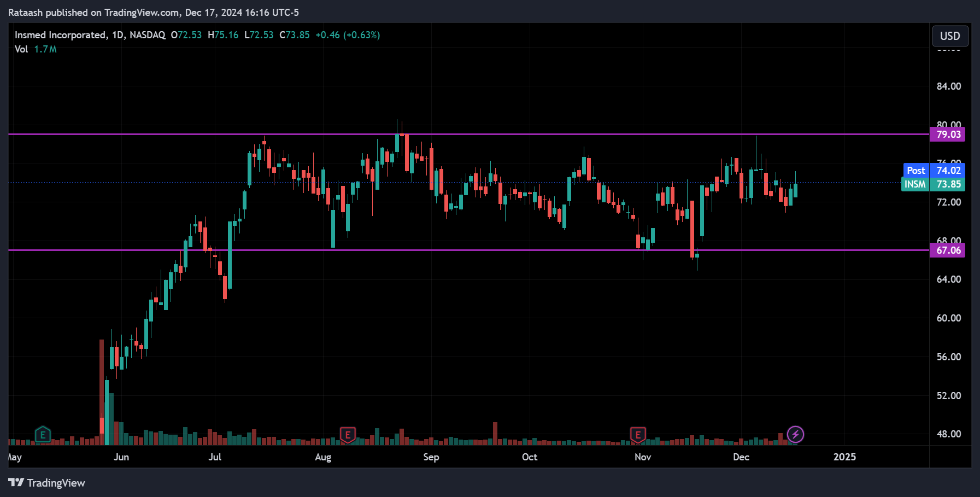Click the 67.06 support price label

pos(948,250)
